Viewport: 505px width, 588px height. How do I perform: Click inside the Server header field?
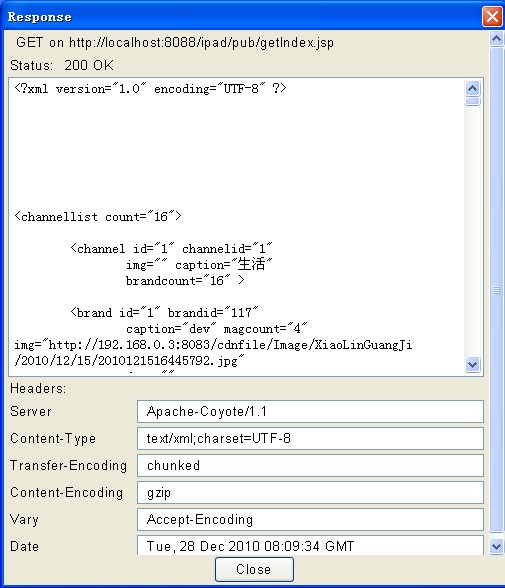coord(310,411)
